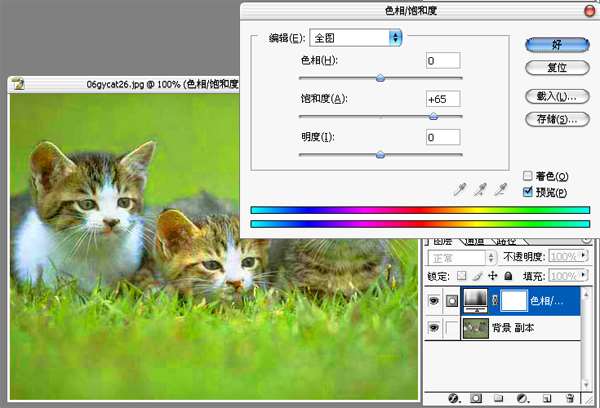This screenshot has height=408, width=600.
Task: Select the subtract-from-sample eyedropper tool
Action: coord(501,189)
